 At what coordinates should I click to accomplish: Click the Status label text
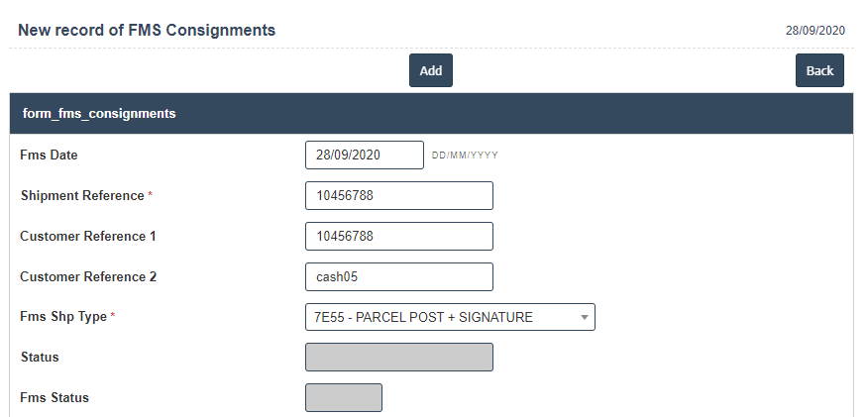pos(40,358)
